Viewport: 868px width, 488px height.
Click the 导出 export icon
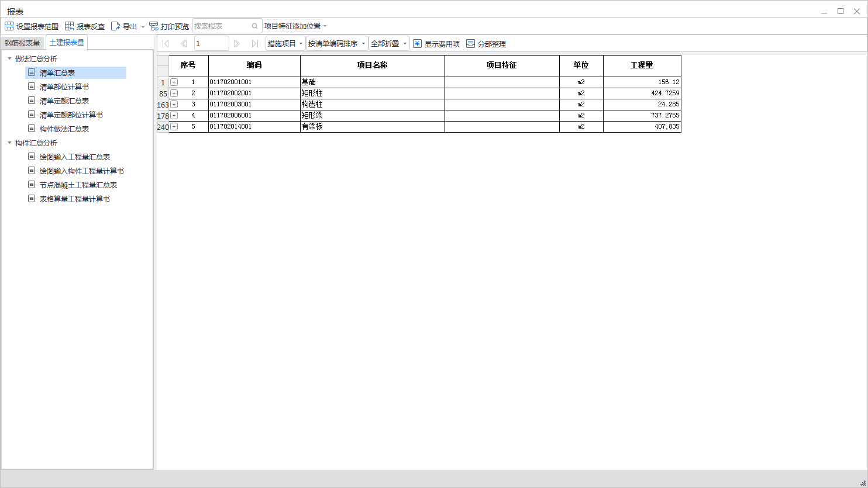115,26
